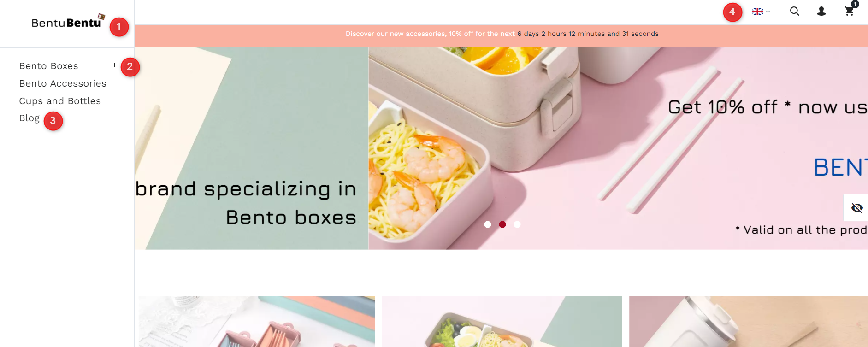Viewport: 868px width, 347px height.
Task: Select the third carousel slide dot
Action: click(x=517, y=224)
